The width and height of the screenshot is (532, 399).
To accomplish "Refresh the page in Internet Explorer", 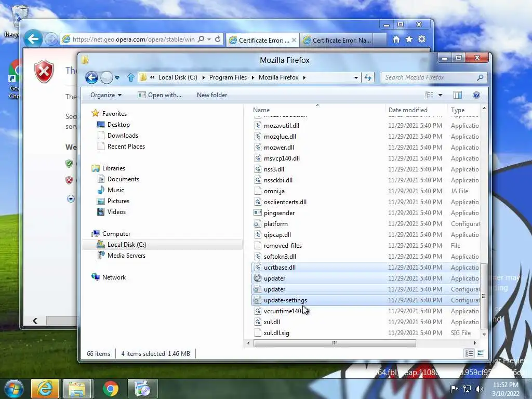I will point(218,39).
